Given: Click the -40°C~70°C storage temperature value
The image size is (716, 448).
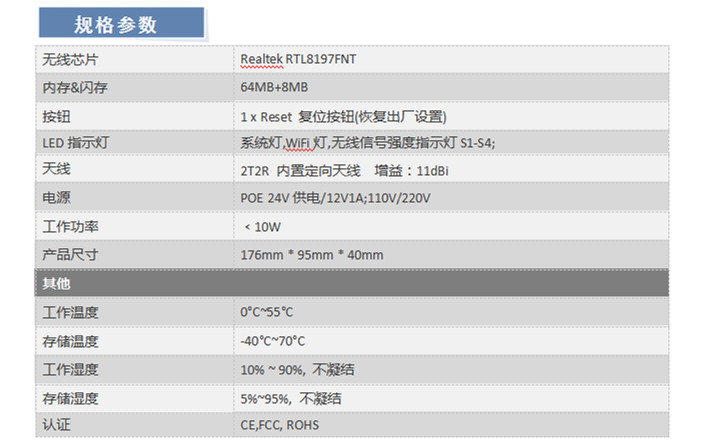Looking at the screenshot, I should [x=273, y=341].
